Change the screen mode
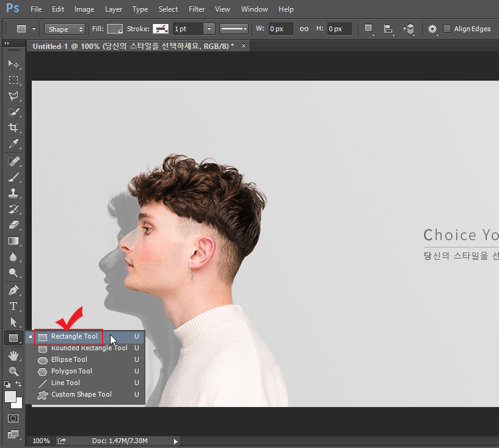The width and height of the screenshot is (499, 448). pos(13,434)
